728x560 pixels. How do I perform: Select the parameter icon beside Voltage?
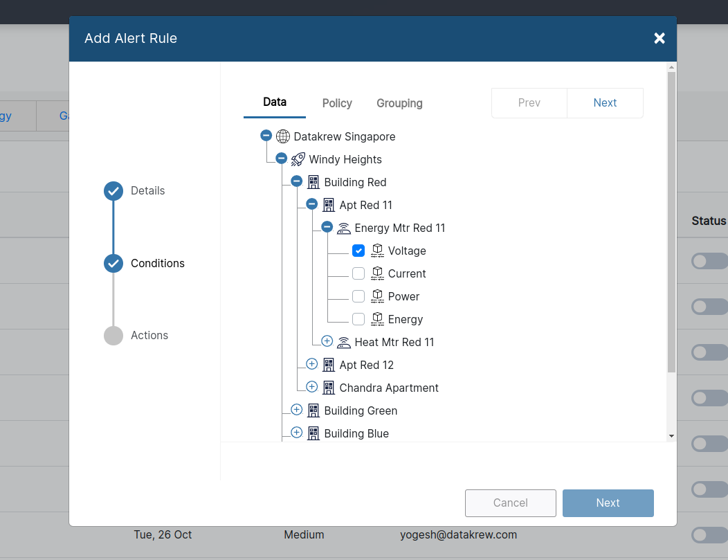(377, 251)
